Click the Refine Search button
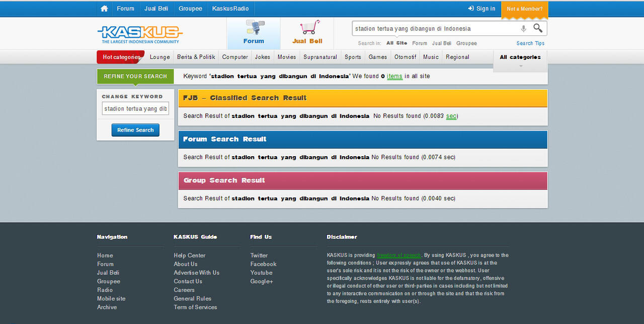Screen dimensions: 644x324 (x=135, y=130)
